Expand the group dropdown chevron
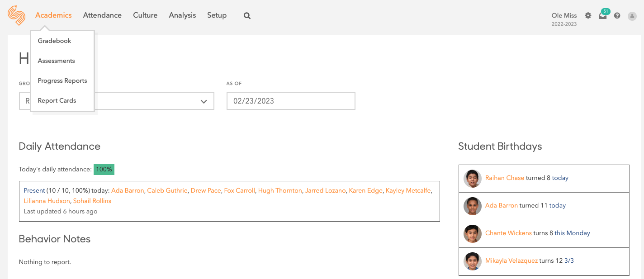The width and height of the screenshot is (644, 279). click(204, 101)
